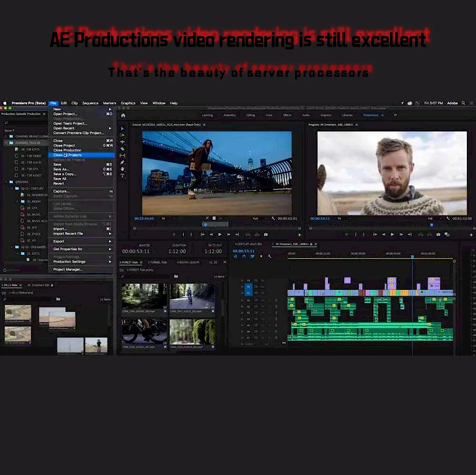Select the Selection arrow tool
476x475 pixels.
pyautogui.click(x=122, y=129)
